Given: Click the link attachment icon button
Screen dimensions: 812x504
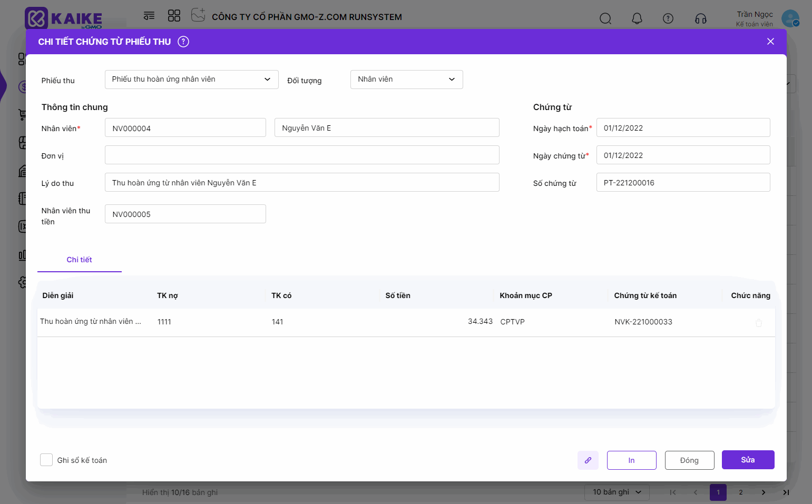Looking at the screenshot, I should click(x=588, y=460).
